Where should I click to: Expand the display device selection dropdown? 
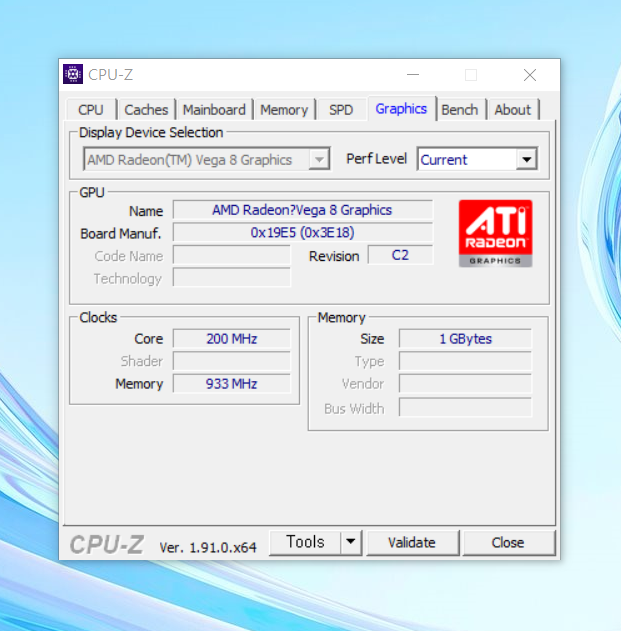click(319, 159)
